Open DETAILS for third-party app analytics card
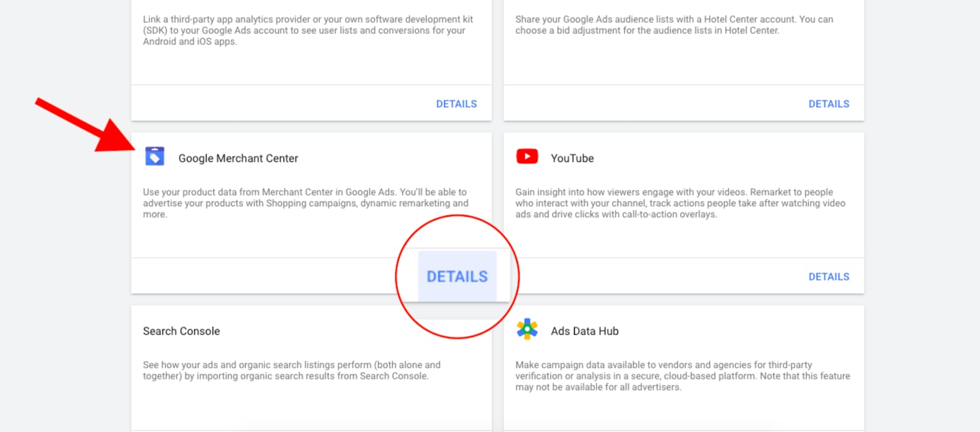The width and height of the screenshot is (980, 432). (x=456, y=104)
